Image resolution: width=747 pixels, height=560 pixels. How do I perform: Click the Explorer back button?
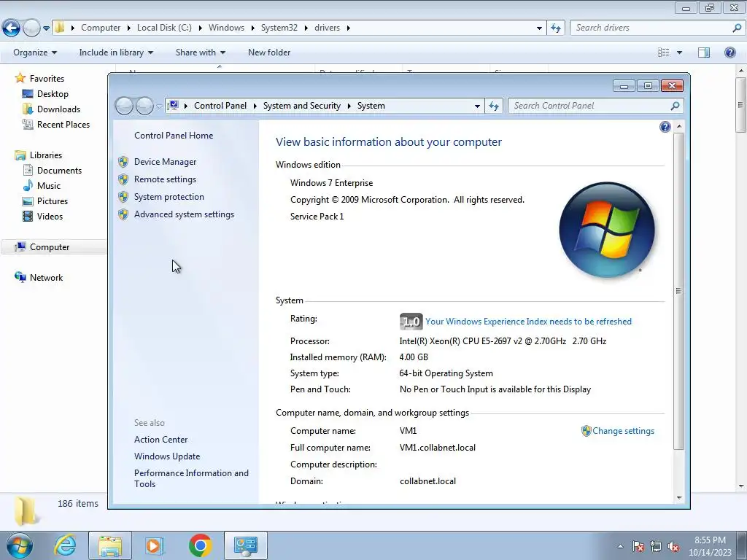tap(12, 28)
